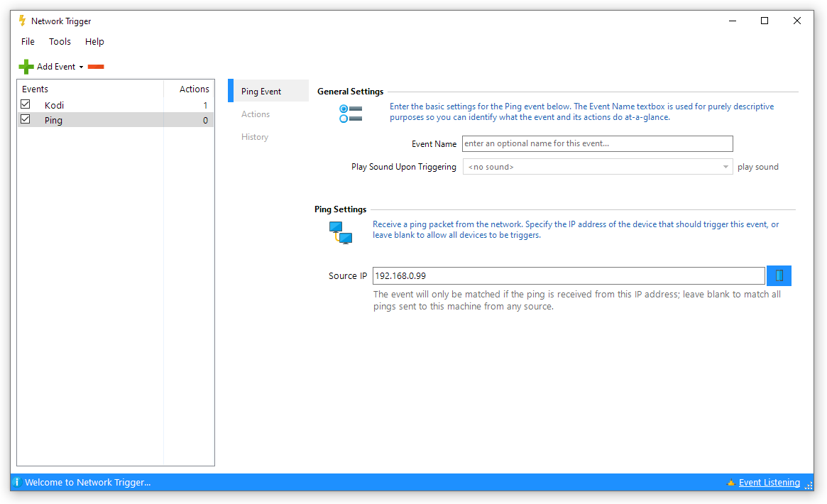The image size is (827, 504).
Task: Open the Tools menu
Action: pos(60,42)
